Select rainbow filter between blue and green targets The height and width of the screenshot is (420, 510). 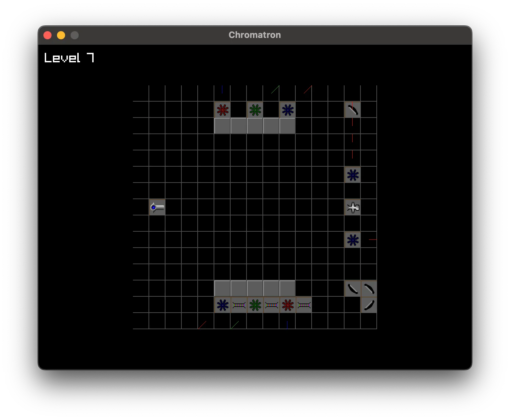(239, 305)
